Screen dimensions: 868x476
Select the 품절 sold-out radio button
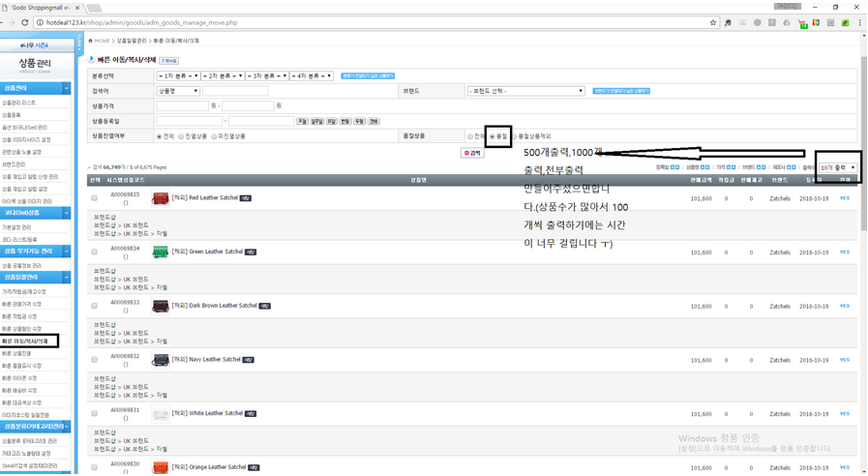click(493, 136)
